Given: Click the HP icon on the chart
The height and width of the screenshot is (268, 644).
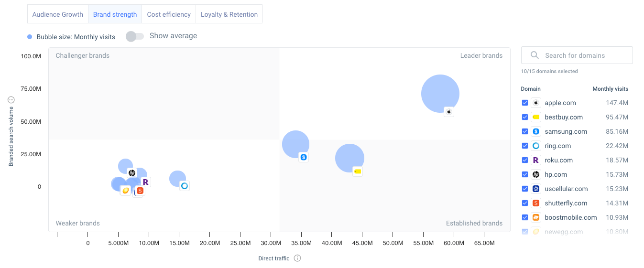Looking at the screenshot, I should (x=132, y=173).
